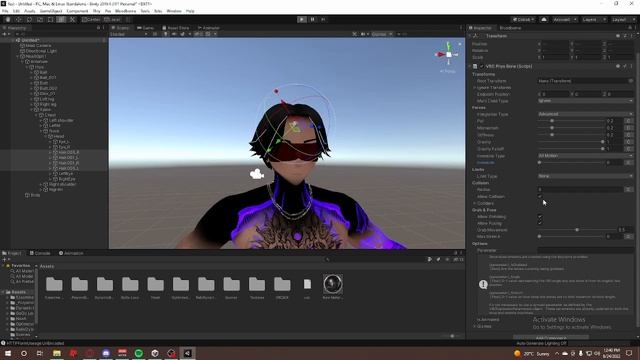Image resolution: width=640 pixels, height=360 pixels.
Task: Switch to the Asset Store tab
Action: pos(176,28)
